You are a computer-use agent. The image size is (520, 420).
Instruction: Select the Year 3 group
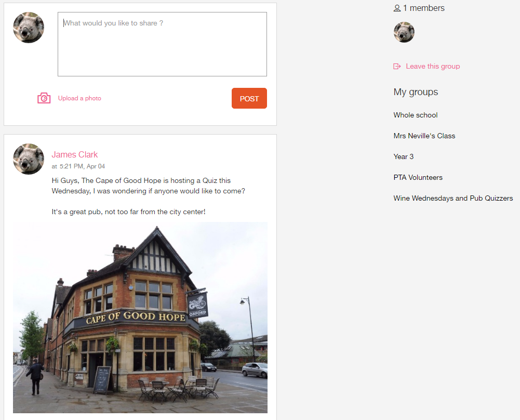click(x=404, y=156)
